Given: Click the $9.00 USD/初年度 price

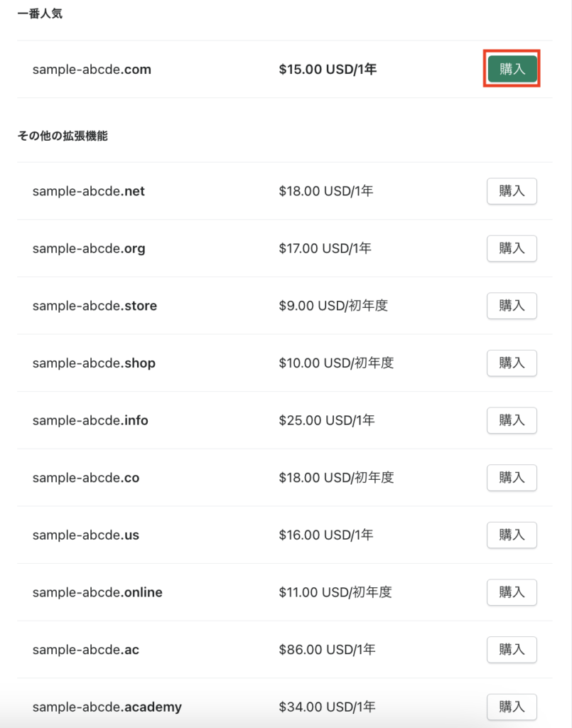Looking at the screenshot, I should [x=333, y=306].
